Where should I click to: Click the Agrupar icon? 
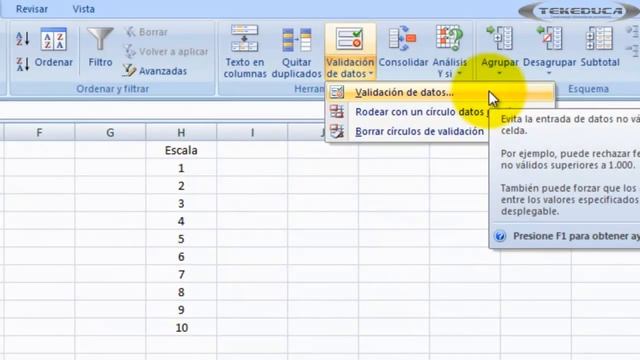pos(500,38)
